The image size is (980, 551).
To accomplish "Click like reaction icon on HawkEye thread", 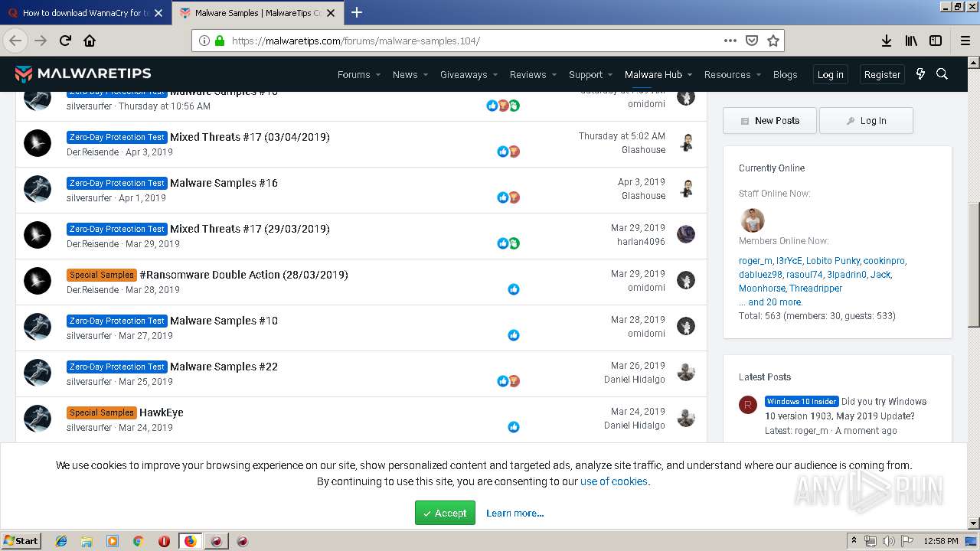I will pos(514,427).
